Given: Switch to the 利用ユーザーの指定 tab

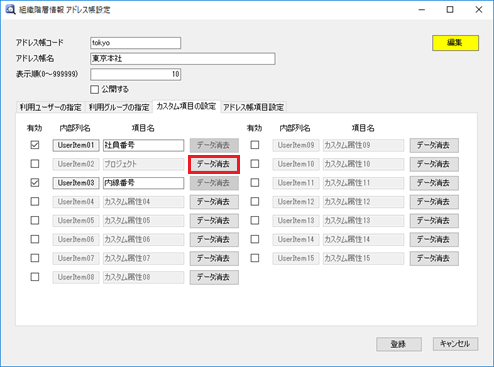Looking at the screenshot, I should (50, 107).
